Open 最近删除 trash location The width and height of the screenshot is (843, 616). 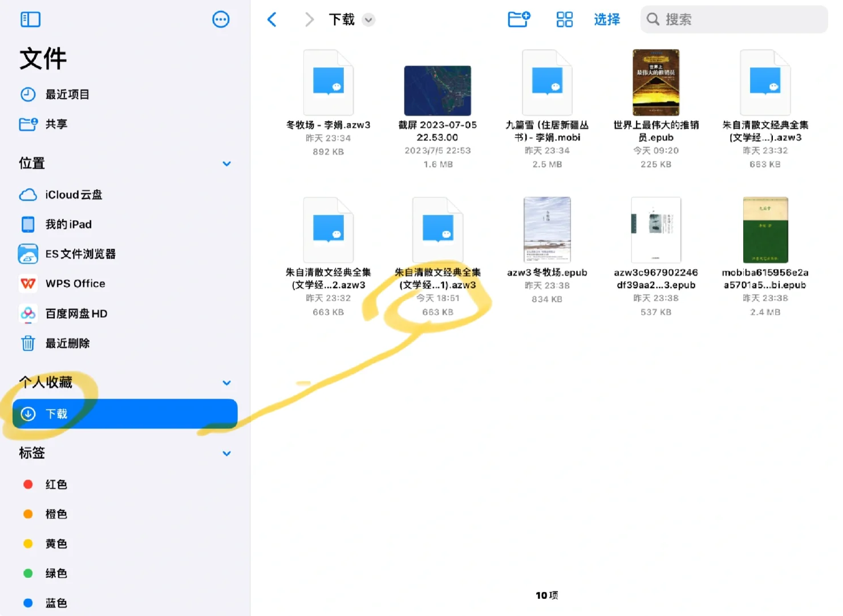pos(125,343)
